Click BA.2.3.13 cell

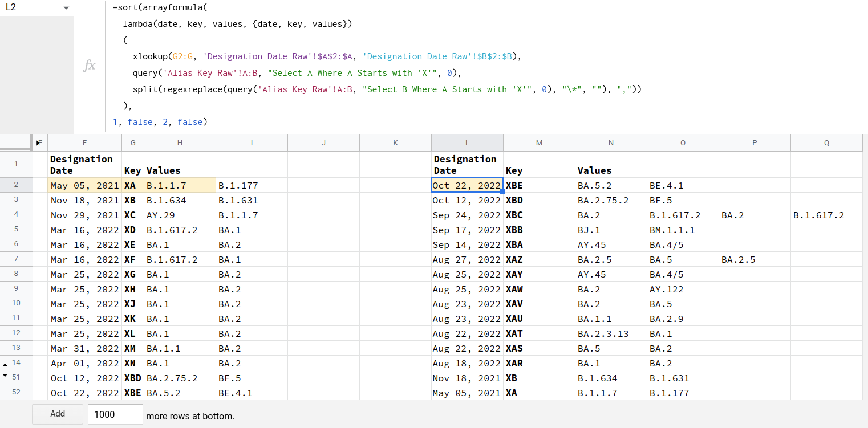[611, 333]
